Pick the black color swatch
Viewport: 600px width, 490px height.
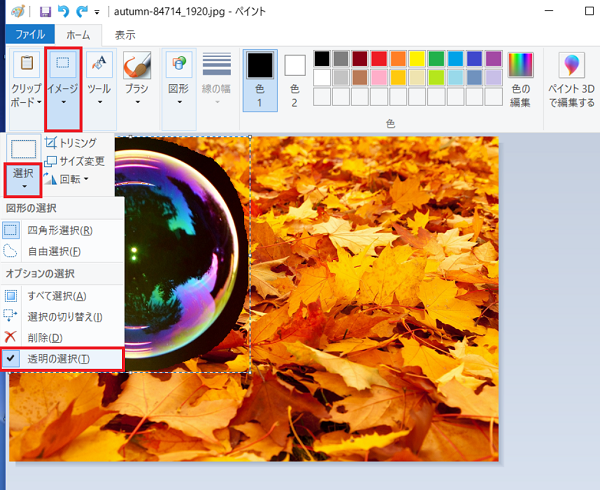pyautogui.click(x=322, y=59)
